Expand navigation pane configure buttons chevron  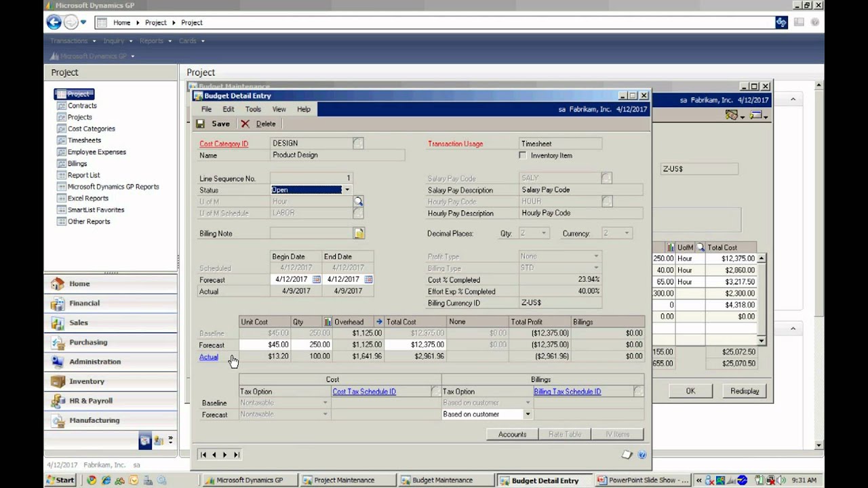[170, 440]
